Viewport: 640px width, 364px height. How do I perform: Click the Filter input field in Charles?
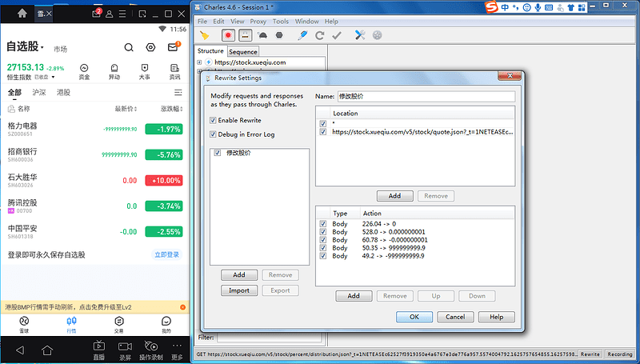pos(270,338)
